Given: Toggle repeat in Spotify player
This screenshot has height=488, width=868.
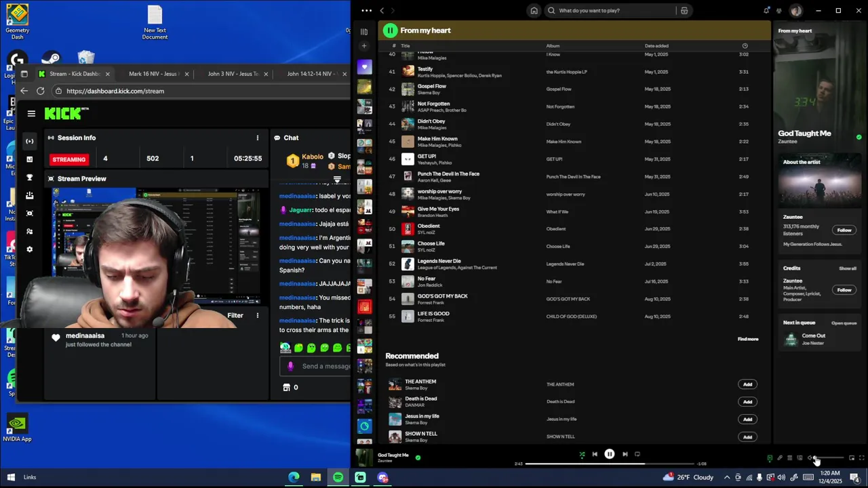Looking at the screenshot, I should (x=637, y=454).
